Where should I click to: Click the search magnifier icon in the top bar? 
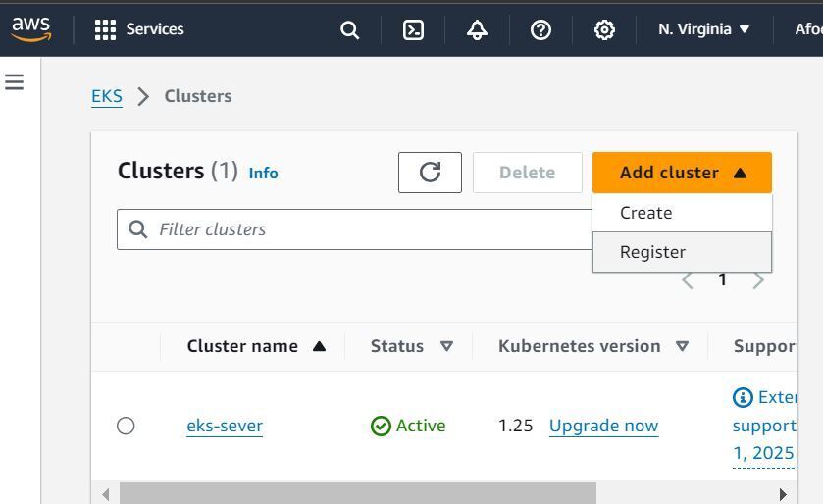pos(349,29)
